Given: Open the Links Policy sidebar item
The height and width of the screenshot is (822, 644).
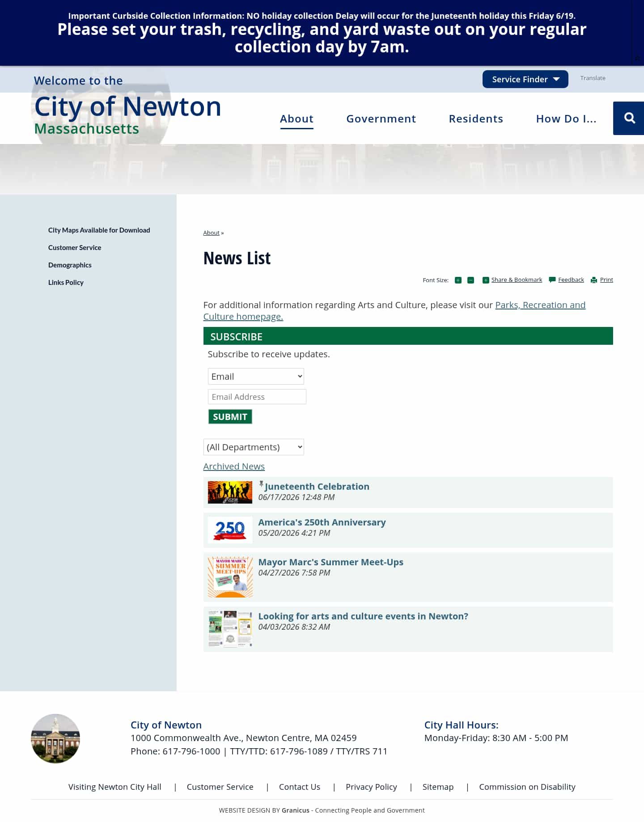Looking at the screenshot, I should 66,282.
